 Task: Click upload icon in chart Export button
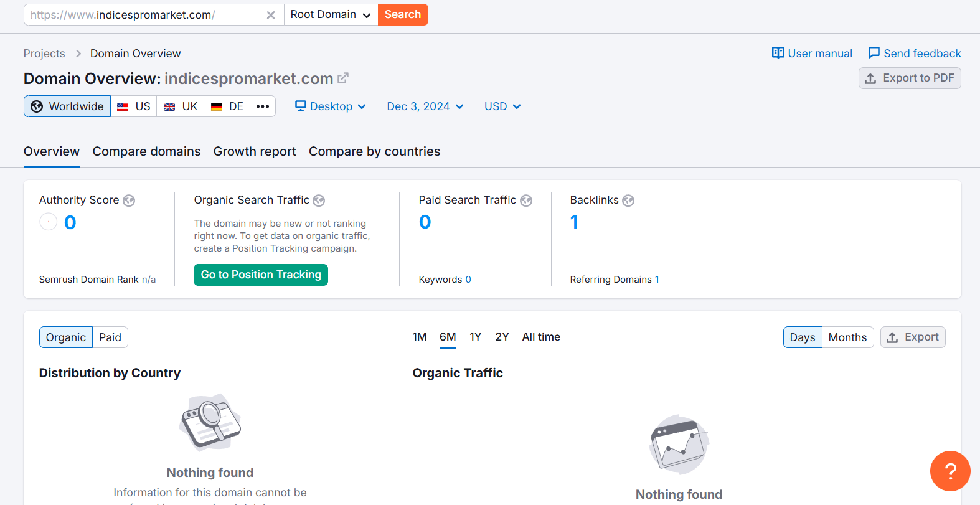[x=892, y=337]
